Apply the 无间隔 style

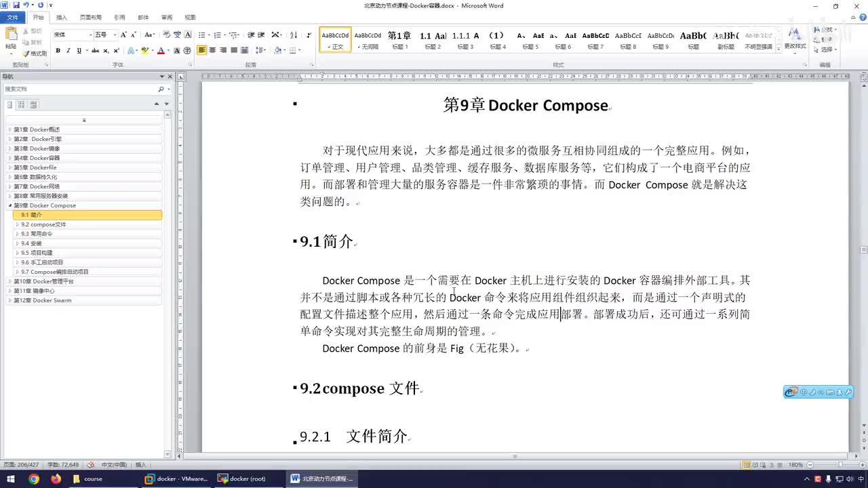coord(368,40)
